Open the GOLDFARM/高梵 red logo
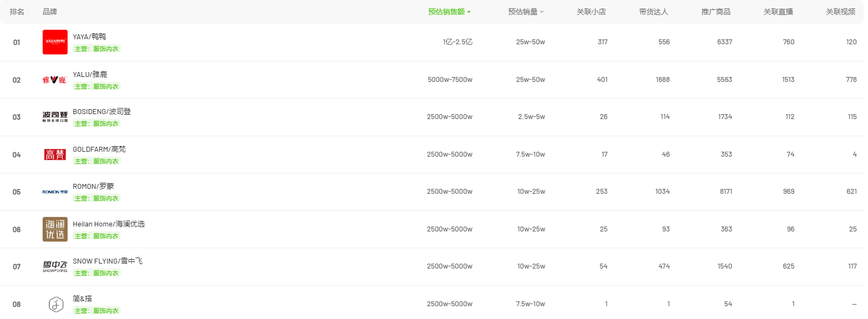The width and height of the screenshot is (868, 319). pyautogui.click(x=55, y=155)
